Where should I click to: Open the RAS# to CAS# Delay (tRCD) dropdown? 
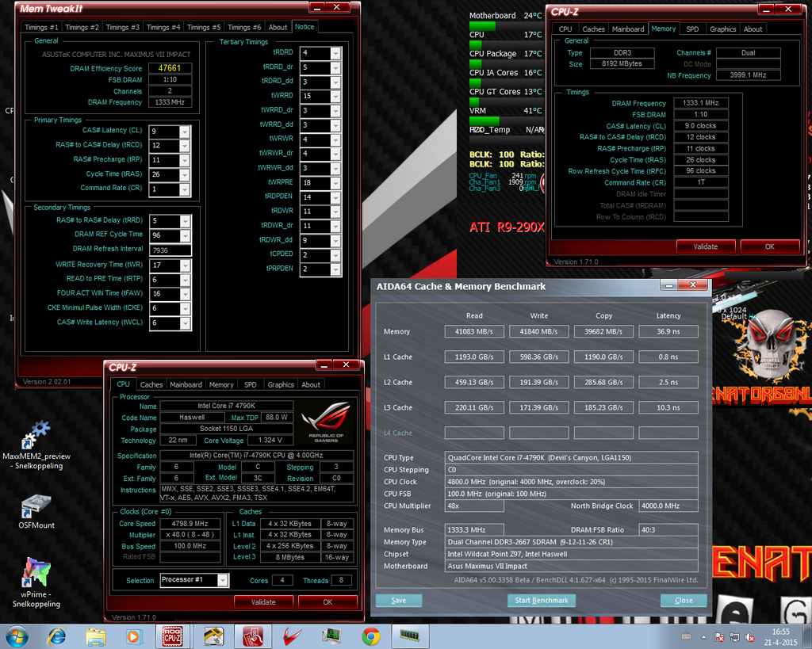click(184, 146)
